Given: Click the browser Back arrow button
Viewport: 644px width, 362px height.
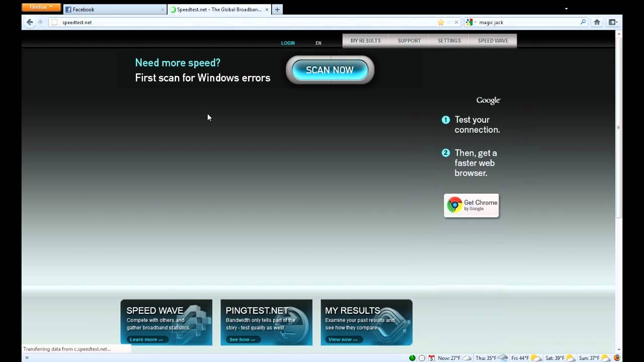Looking at the screenshot, I should 30,22.
